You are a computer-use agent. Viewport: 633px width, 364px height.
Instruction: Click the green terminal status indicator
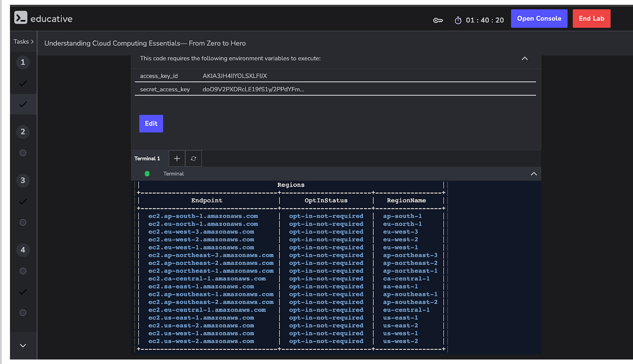[147, 174]
